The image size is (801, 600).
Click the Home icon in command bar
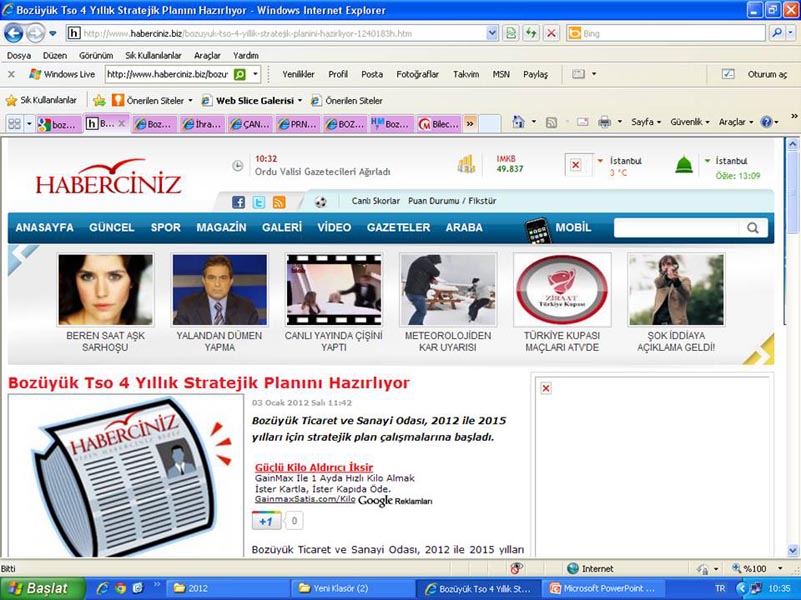pos(519,122)
